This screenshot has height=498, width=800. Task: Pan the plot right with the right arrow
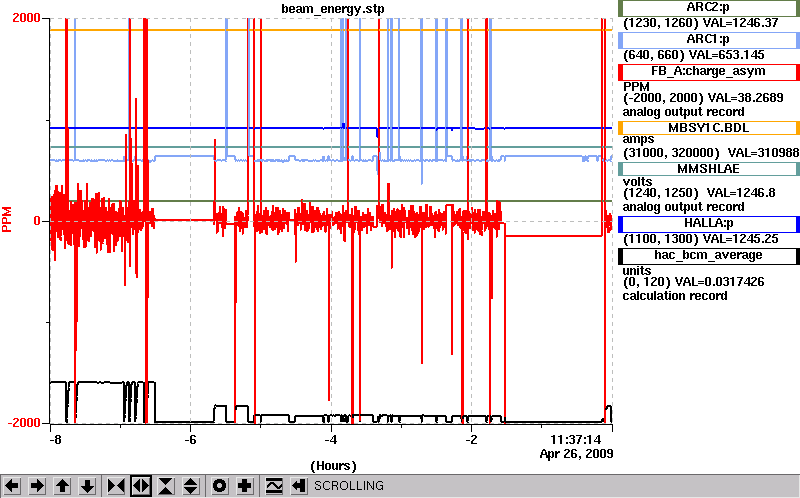(x=37, y=486)
